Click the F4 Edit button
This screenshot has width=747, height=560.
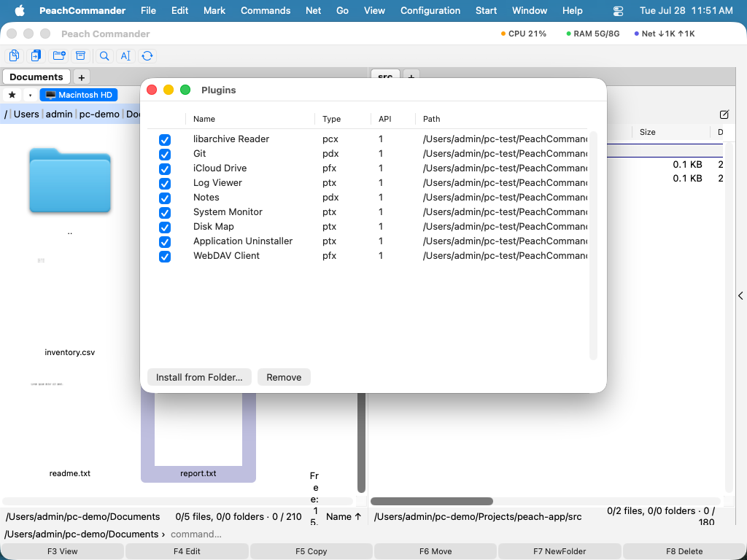[x=187, y=551]
